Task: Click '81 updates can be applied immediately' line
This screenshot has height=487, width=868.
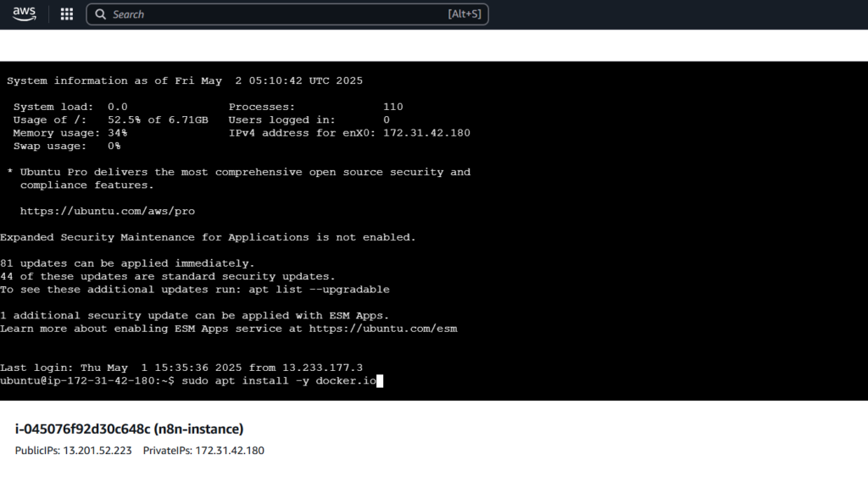Action: (x=127, y=263)
